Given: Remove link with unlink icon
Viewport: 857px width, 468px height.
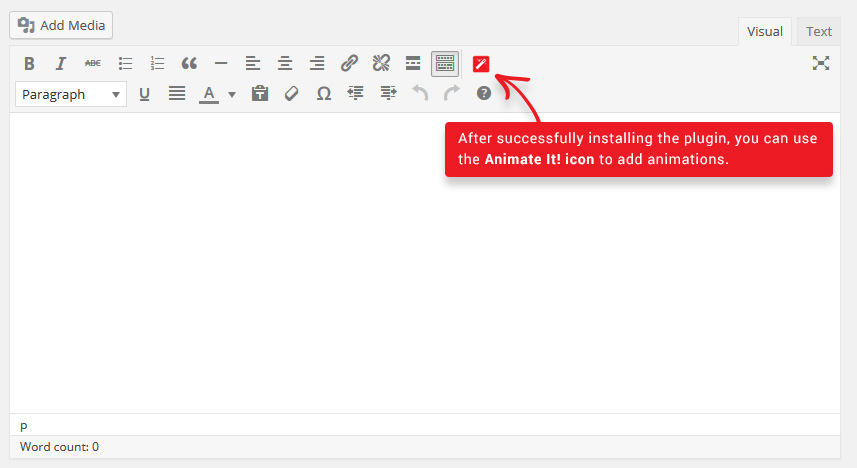Looking at the screenshot, I should pyautogui.click(x=381, y=64).
